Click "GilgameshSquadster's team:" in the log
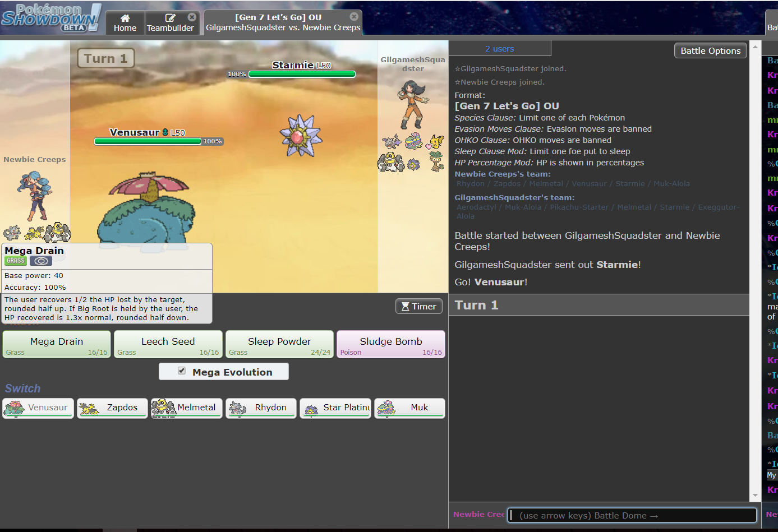Image resolution: width=778 pixels, height=532 pixels. click(514, 198)
